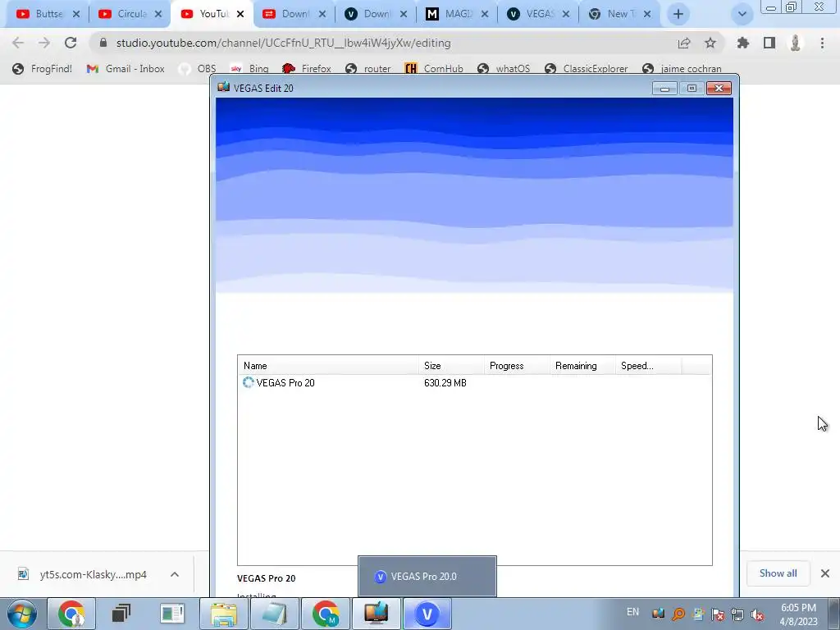Open the Chrome profile avatar
Viewport: 840px width, 630px height.
tap(796, 43)
